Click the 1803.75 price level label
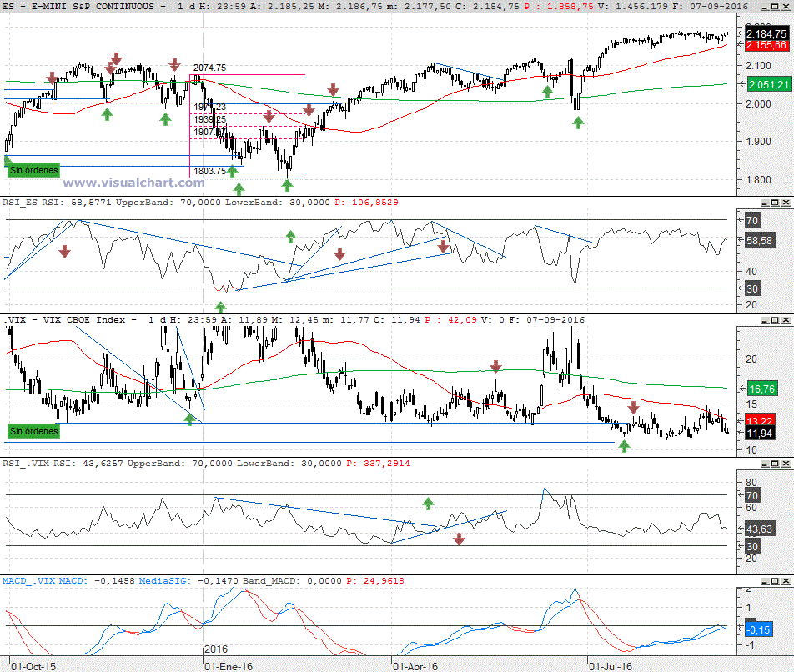 tap(209, 171)
